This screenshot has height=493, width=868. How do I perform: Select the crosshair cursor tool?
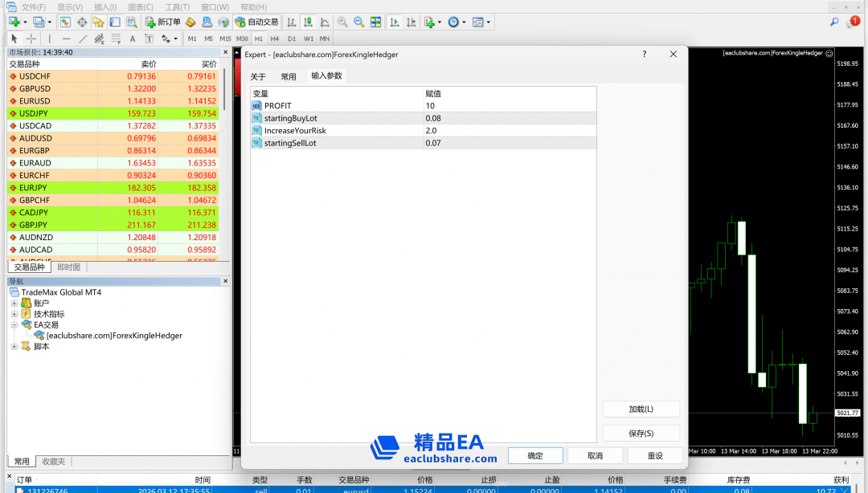pyautogui.click(x=31, y=39)
